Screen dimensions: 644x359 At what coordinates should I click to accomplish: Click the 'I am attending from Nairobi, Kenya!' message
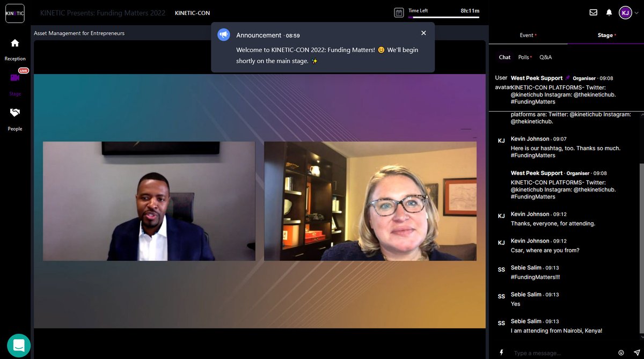pos(557,331)
